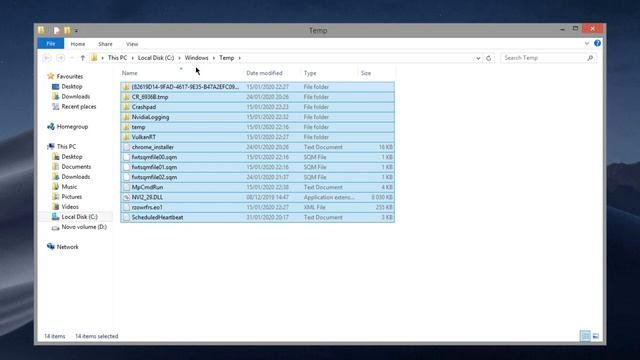Click the Favourites star icon
The height and width of the screenshot is (360, 640).
point(51,76)
